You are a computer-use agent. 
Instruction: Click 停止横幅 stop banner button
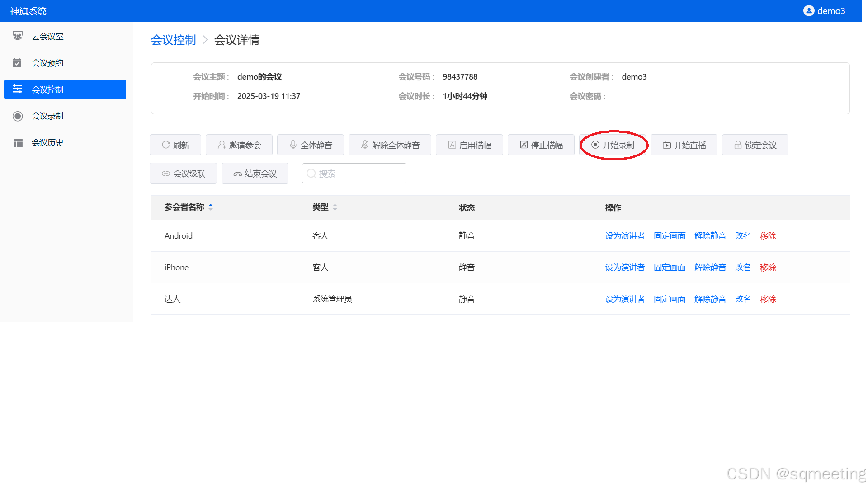(x=541, y=145)
